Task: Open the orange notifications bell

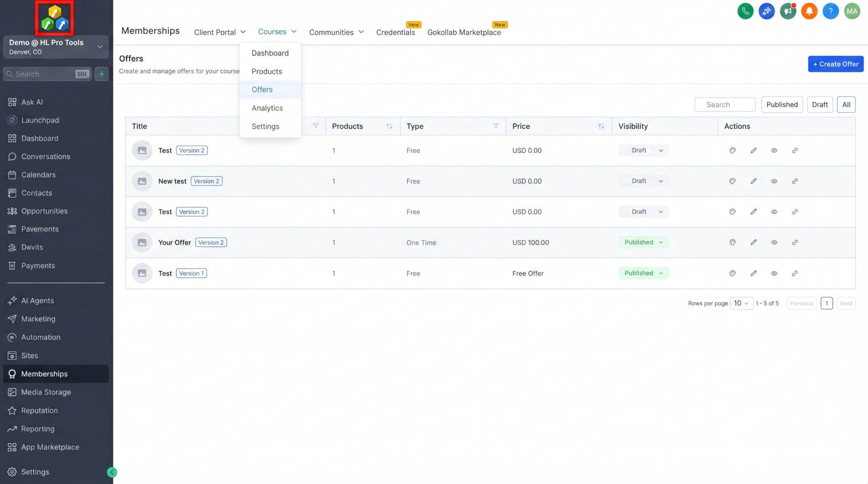Action: pyautogui.click(x=809, y=11)
